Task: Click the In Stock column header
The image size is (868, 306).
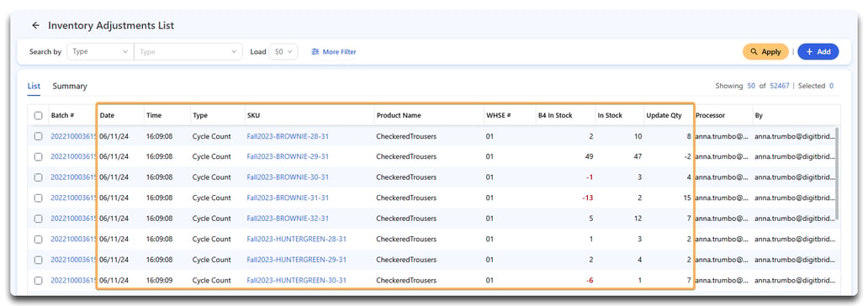Action: tap(610, 116)
